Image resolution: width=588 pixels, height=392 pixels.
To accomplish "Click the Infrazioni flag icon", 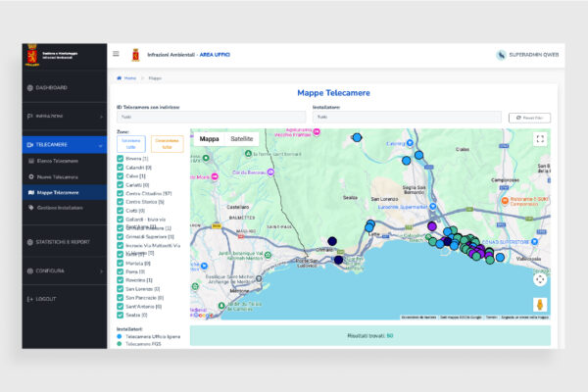I will click(30, 117).
